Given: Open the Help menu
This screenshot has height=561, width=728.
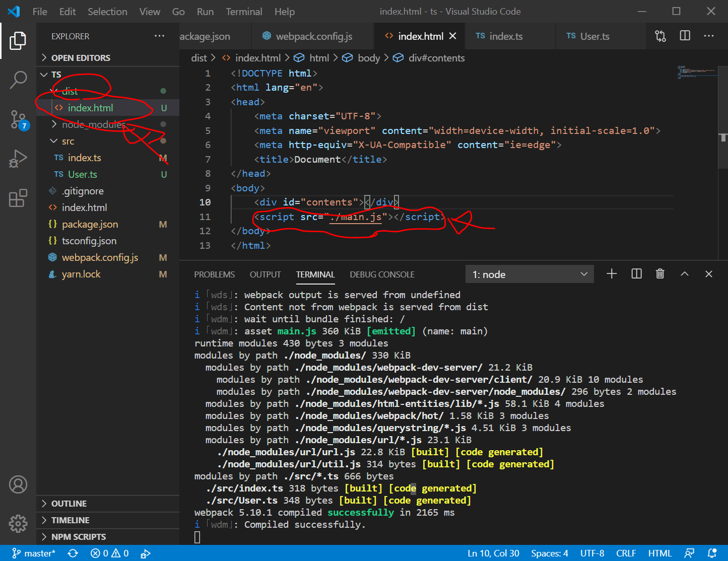Looking at the screenshot, I should click(x=284, y=11).
